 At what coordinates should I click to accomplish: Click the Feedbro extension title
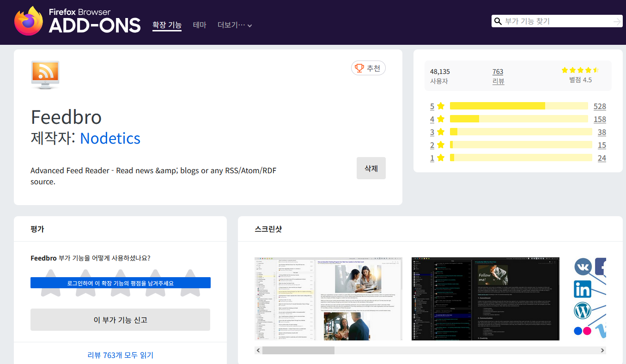pyautogui.click(x=66, y=117)
